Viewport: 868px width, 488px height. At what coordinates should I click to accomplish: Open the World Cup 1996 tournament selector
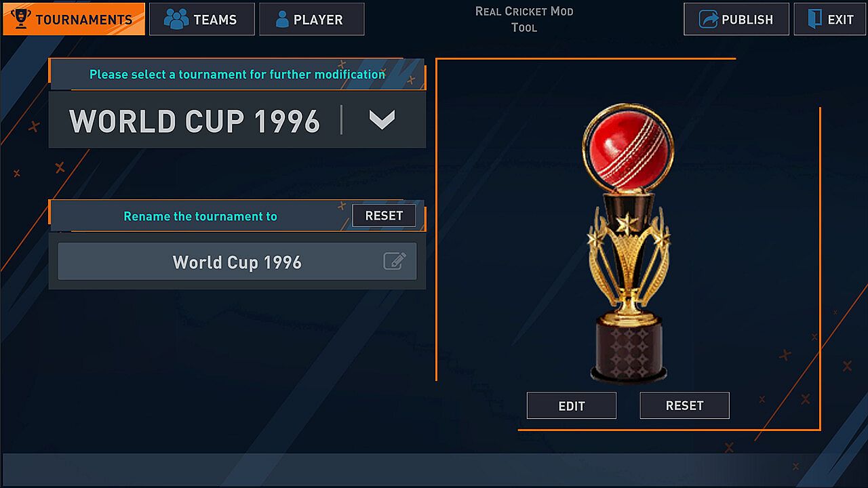pos(237,120)
